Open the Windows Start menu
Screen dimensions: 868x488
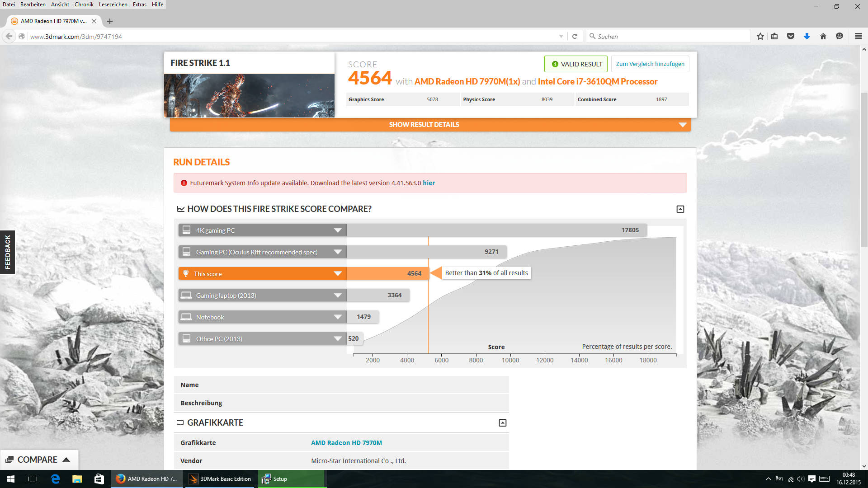point(11,479)
